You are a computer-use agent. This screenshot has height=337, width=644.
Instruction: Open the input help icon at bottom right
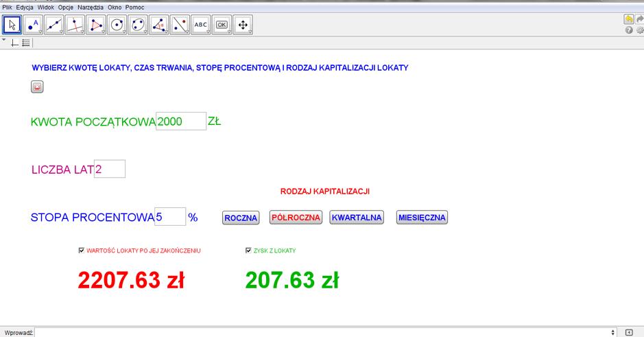tap(629, 332)
